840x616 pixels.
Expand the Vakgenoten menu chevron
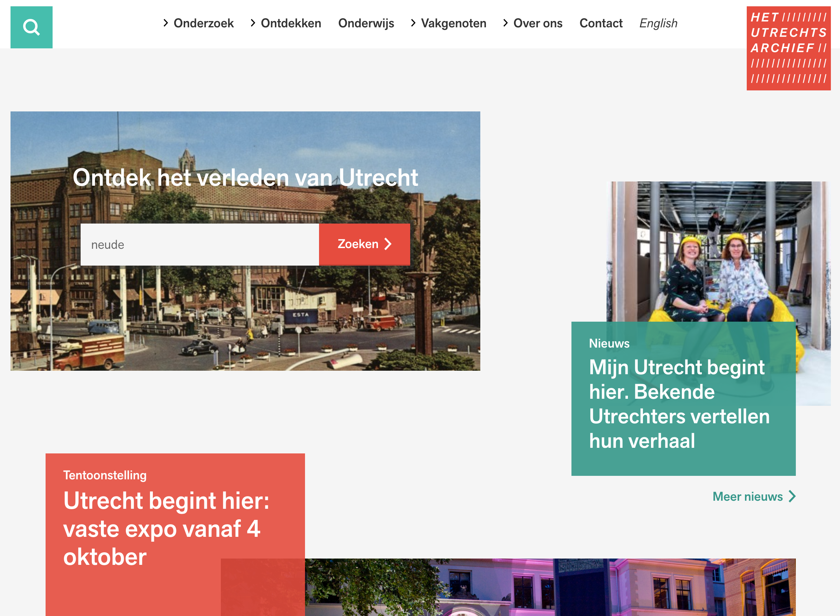pos(413,23)
